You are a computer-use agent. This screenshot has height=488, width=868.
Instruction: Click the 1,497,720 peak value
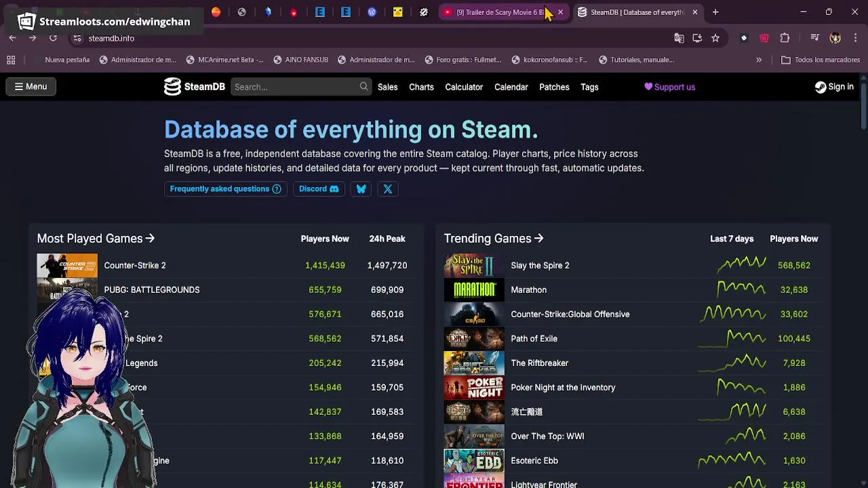387,266
